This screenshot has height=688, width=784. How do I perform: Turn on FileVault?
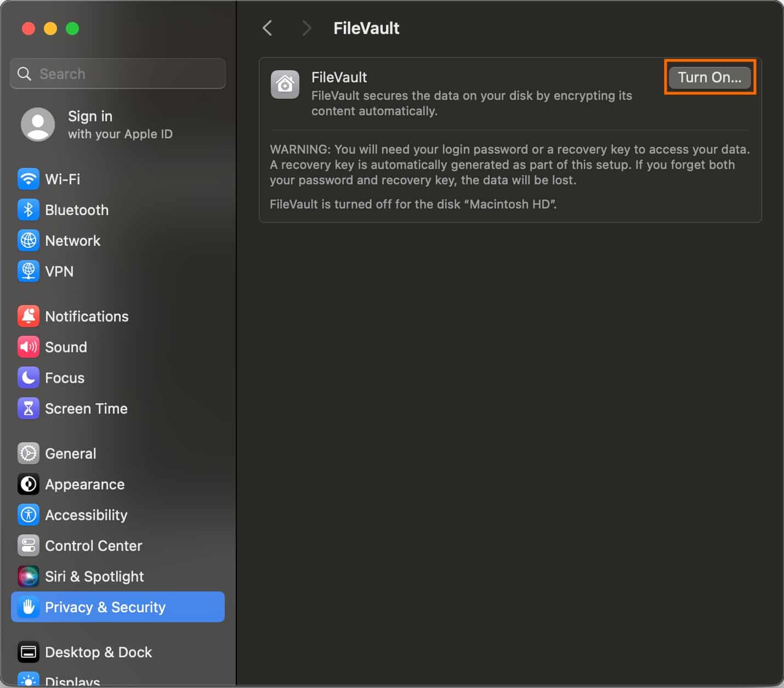710,77
